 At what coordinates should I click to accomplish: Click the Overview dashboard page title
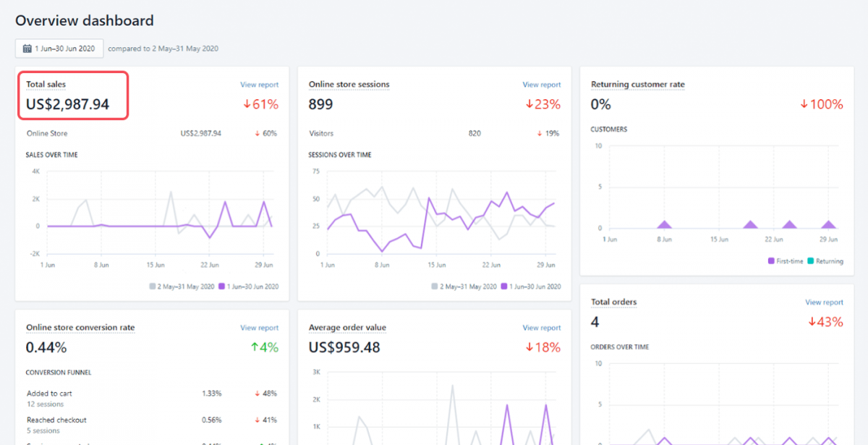85,20
